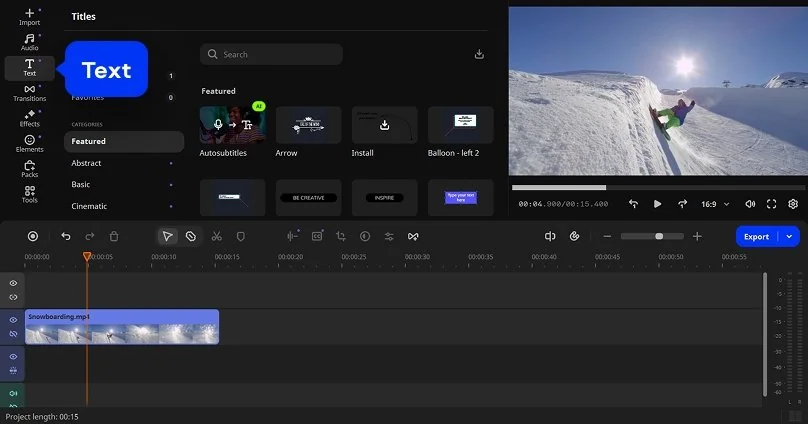Mute the preview volume
Viewport: 808px width, 424px height.
pos(750,204)
